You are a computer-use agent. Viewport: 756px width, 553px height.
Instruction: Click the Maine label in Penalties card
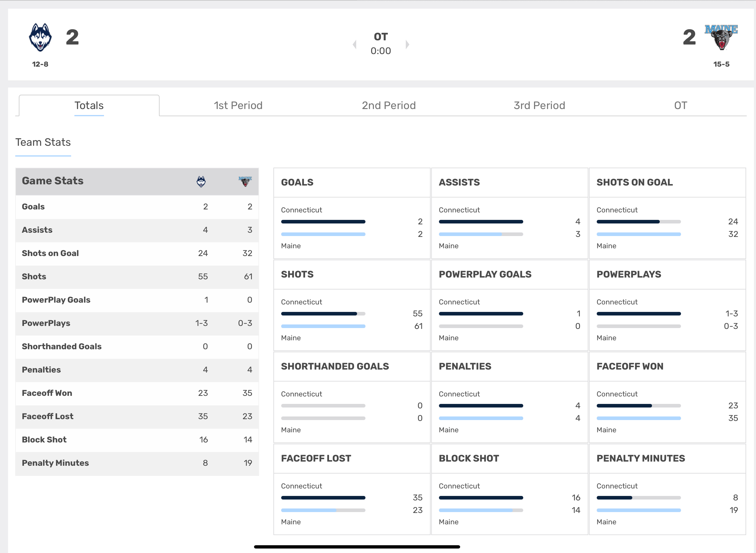point(449,430)
